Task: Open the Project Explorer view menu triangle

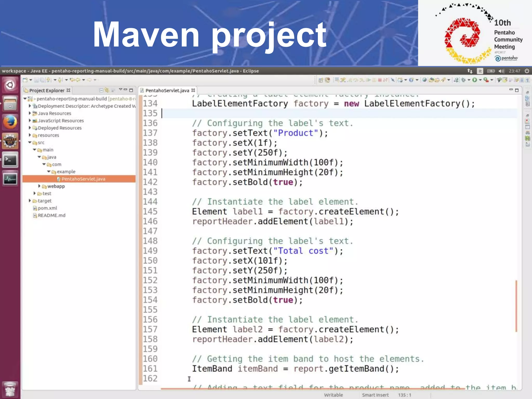Action: tap(121, 89)
